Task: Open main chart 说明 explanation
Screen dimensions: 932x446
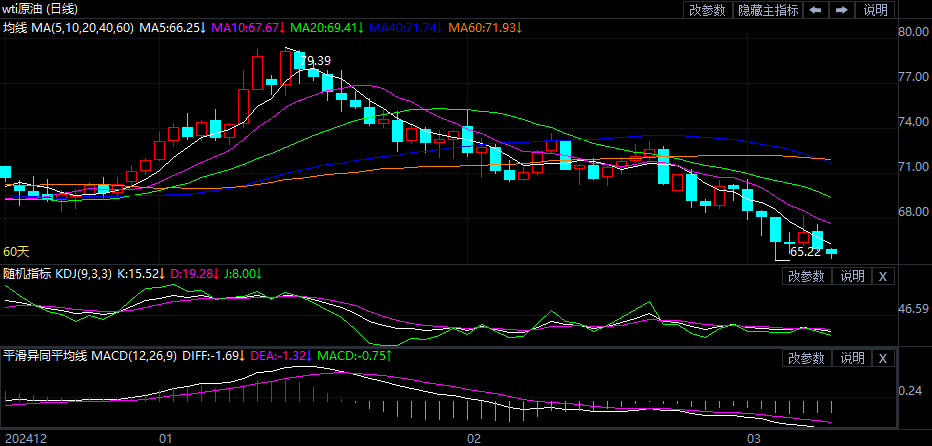Action: point(875,10)
